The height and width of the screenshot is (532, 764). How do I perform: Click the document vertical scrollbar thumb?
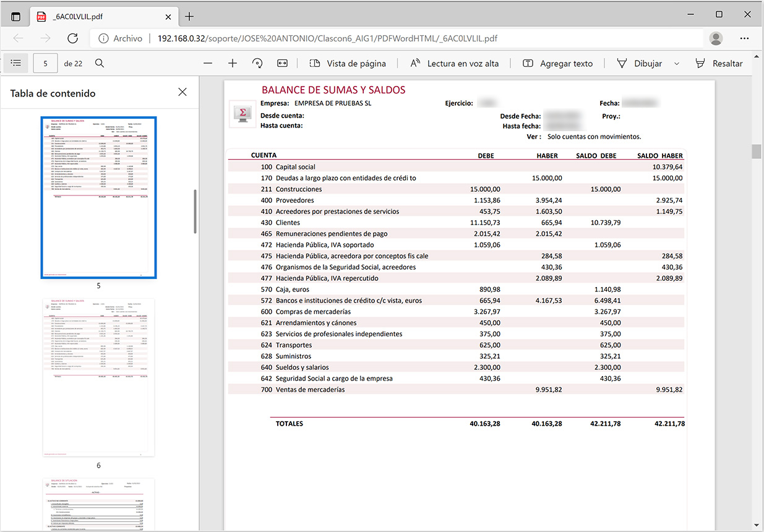(x=757, y=151)
